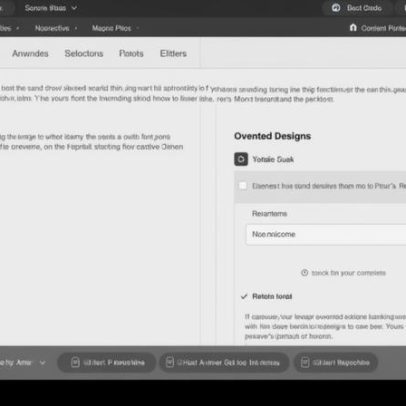The image size is (406, 406).
Task: Toggle the checkbox in the grey row
Action: click(243, 186)
